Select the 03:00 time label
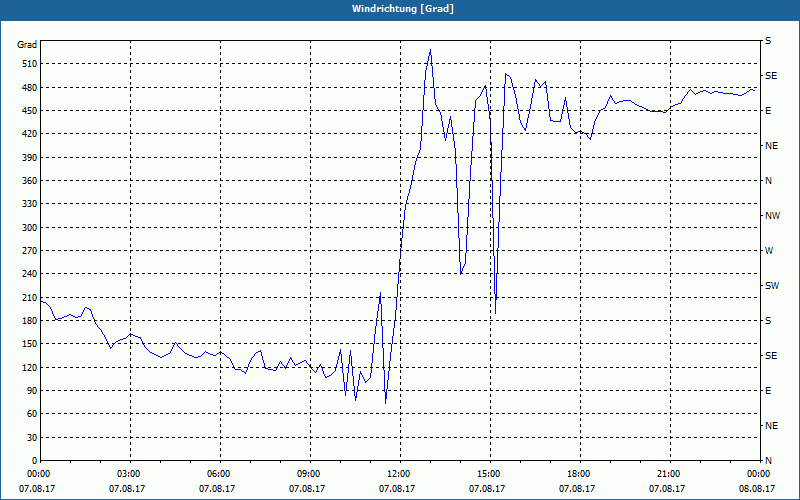800x500 pixels. pyautogui.click(x=131, y=474)
